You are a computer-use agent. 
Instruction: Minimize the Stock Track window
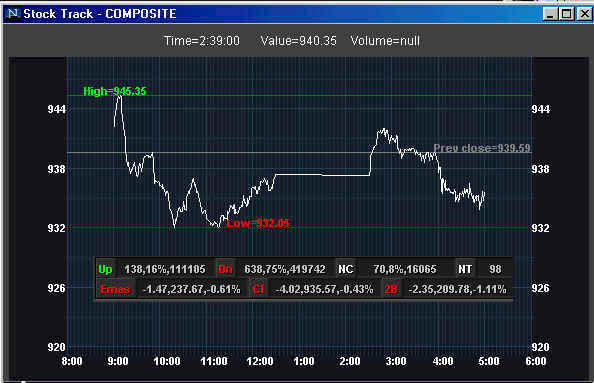tap(550, 14)
